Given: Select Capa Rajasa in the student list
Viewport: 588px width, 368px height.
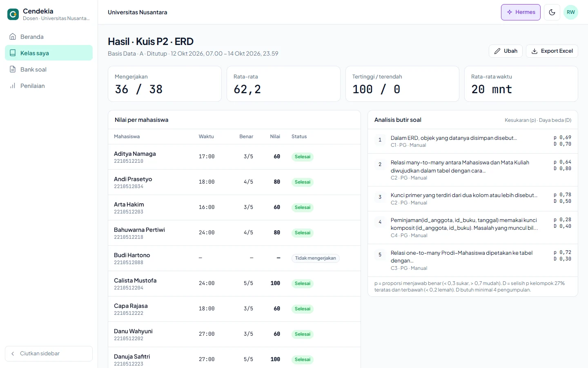Looking at the screenshot, I should (131, 306).
